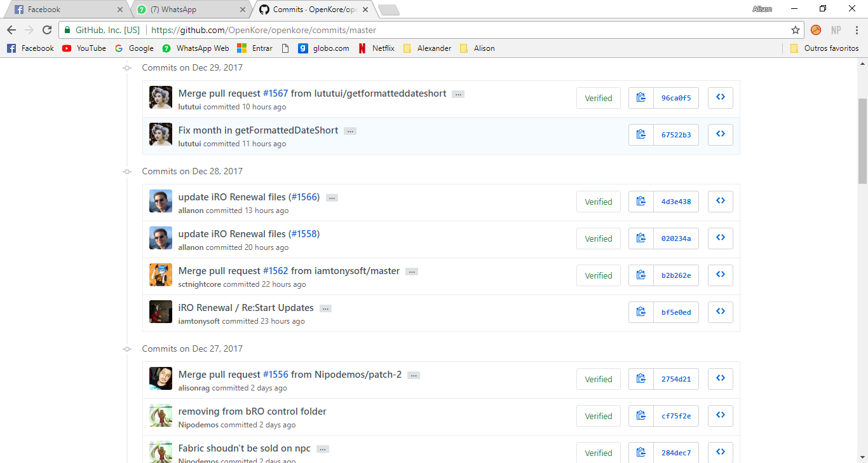868x463 pixels.
Task: Click the Alison profile button in title bar
Action: coord(762,9)
